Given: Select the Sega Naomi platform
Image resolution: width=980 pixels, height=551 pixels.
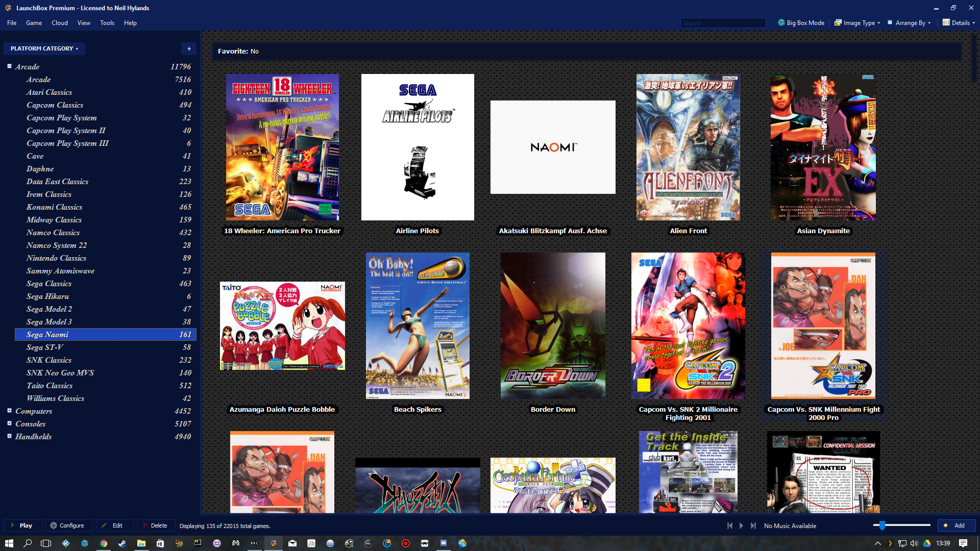Looking at the screenshot, I should (x=105, y=334).
